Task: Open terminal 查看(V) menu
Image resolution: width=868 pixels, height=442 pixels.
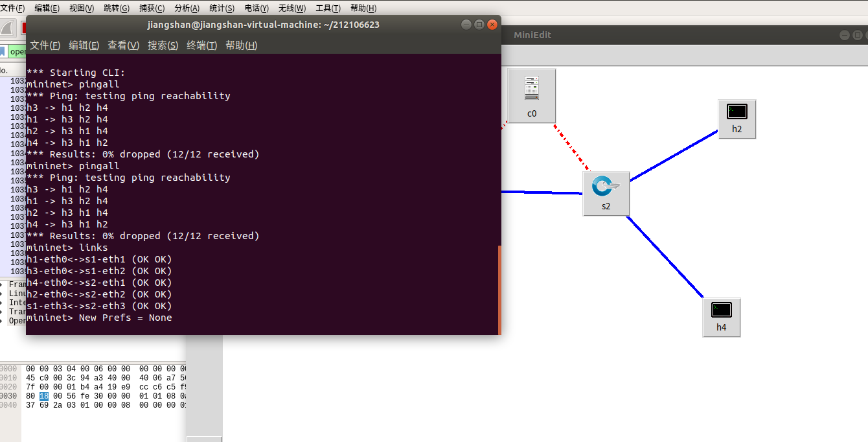Action: pyautogui.click(x=123, y=45)
